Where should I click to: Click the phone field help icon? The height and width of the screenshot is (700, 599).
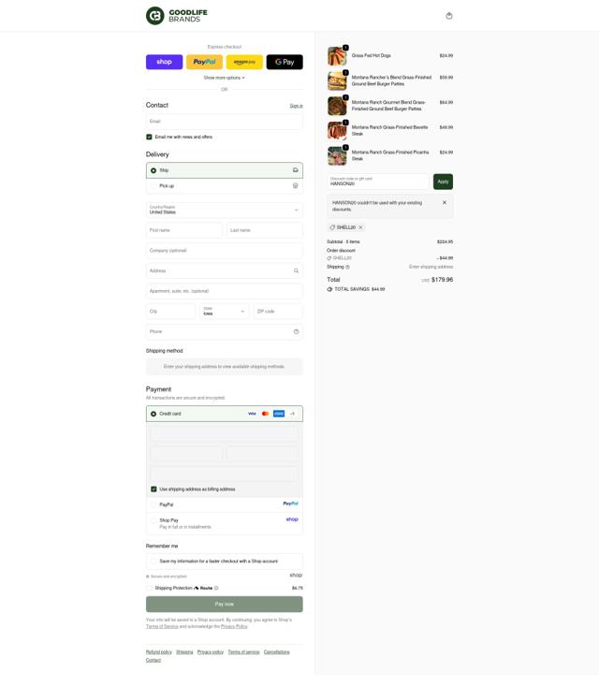pos(296,331)
